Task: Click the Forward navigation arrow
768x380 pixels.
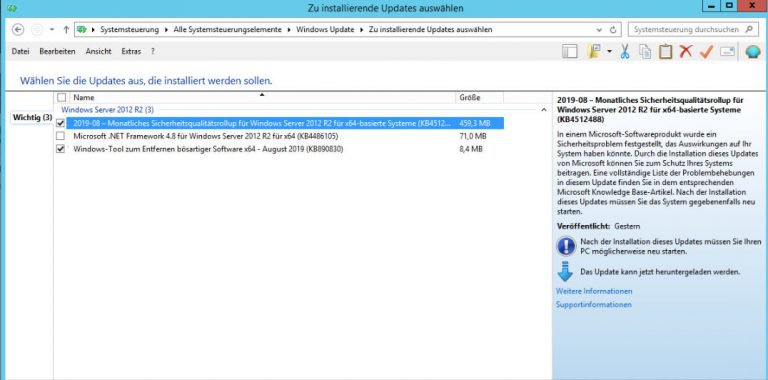Action: click(37, 30)
